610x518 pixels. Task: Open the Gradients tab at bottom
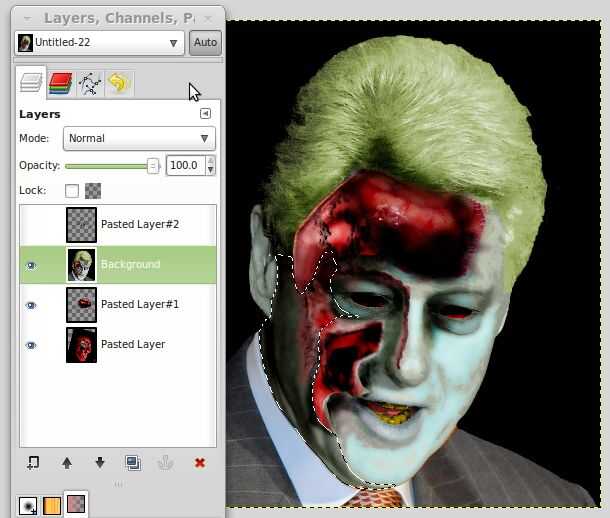[x=76, y=505]
